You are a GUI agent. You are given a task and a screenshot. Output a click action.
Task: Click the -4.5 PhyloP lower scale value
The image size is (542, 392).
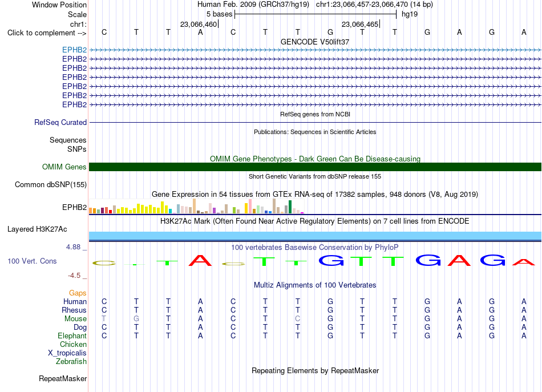pyautogui.click(x=74, y=276)
